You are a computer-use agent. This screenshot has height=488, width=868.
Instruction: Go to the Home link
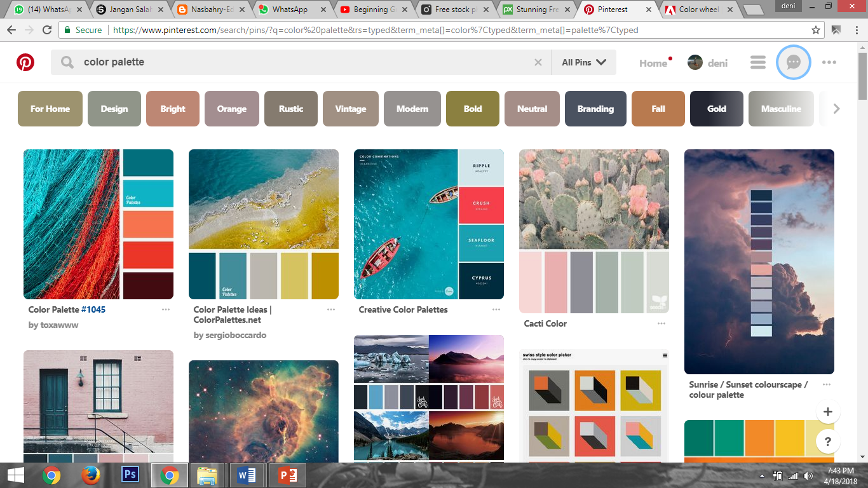[x=653, y=63]
